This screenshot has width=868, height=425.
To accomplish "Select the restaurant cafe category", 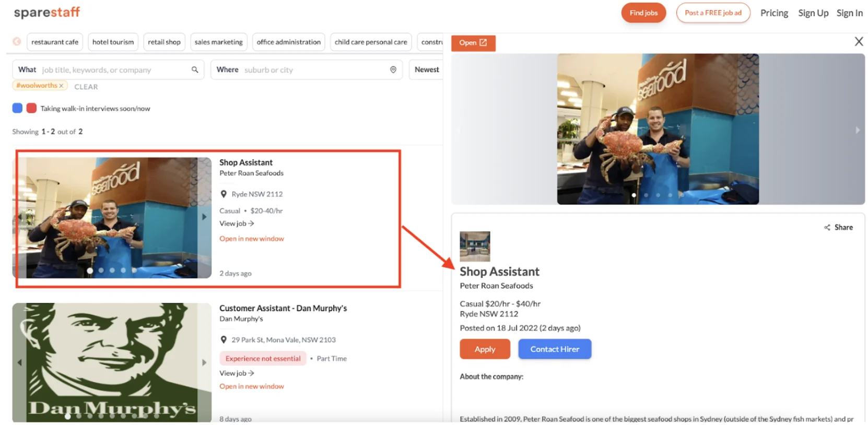I will (x=55, y=42).
